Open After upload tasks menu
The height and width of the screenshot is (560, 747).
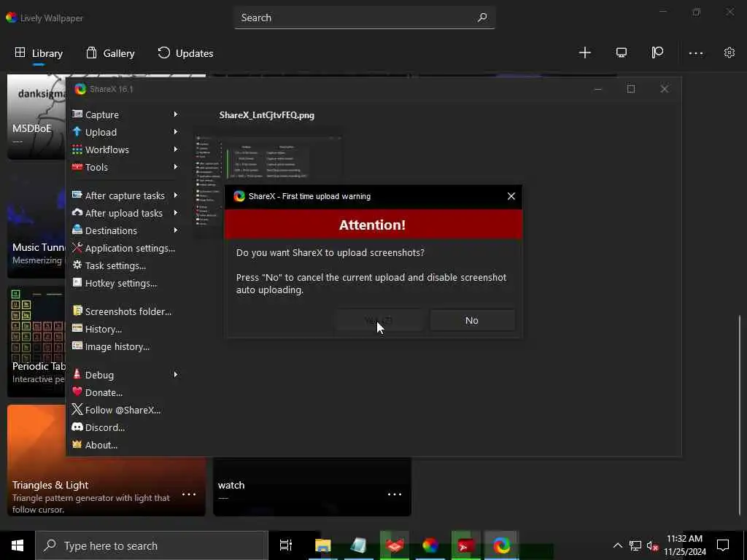coord(125,214)
